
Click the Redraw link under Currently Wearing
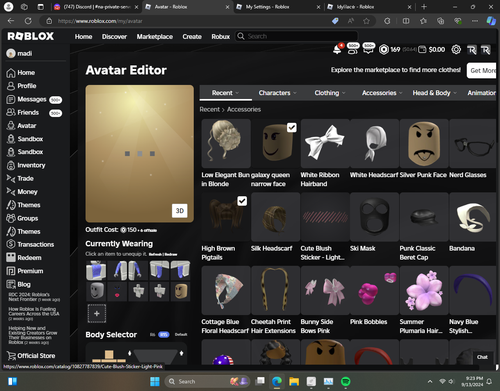click(x=171, y=254)
